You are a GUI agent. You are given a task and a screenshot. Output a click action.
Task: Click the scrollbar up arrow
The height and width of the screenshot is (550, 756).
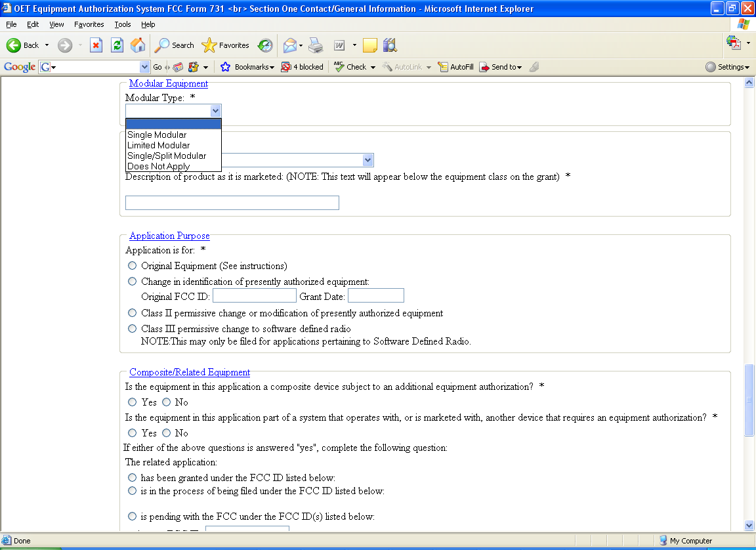click(x=749, y=83)
